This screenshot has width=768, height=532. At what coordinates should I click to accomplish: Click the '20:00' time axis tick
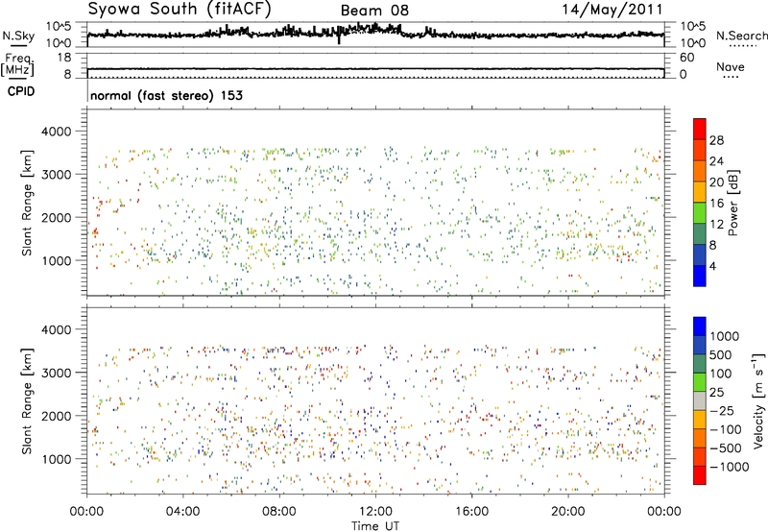pos(567,512)
